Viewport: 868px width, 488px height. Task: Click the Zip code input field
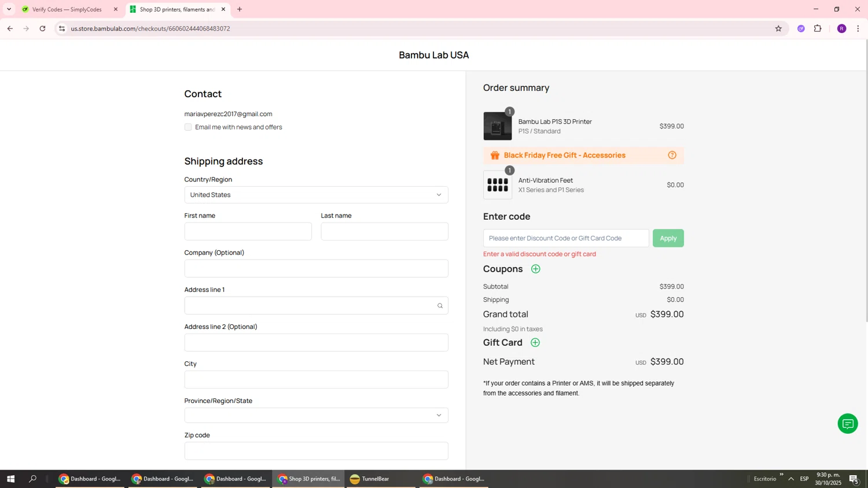(x=316, y=451)
